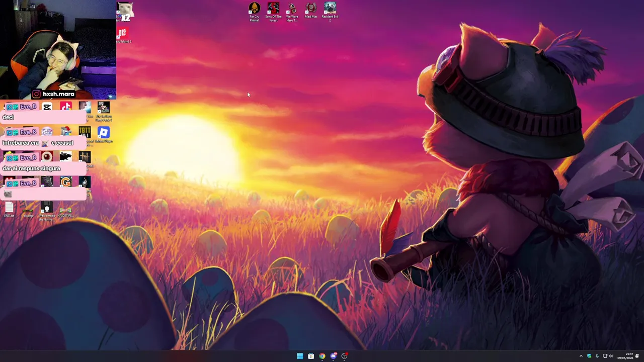Screen dimensions: 644x362
Task: Click the microphone tray icon
Action: click(597, 356)
